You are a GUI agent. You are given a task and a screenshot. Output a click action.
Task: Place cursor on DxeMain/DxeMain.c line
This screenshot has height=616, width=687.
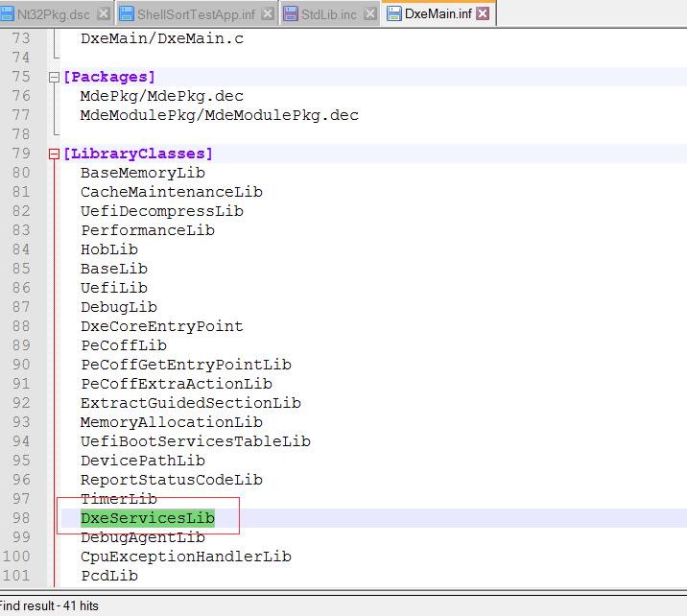click(162, 38)
